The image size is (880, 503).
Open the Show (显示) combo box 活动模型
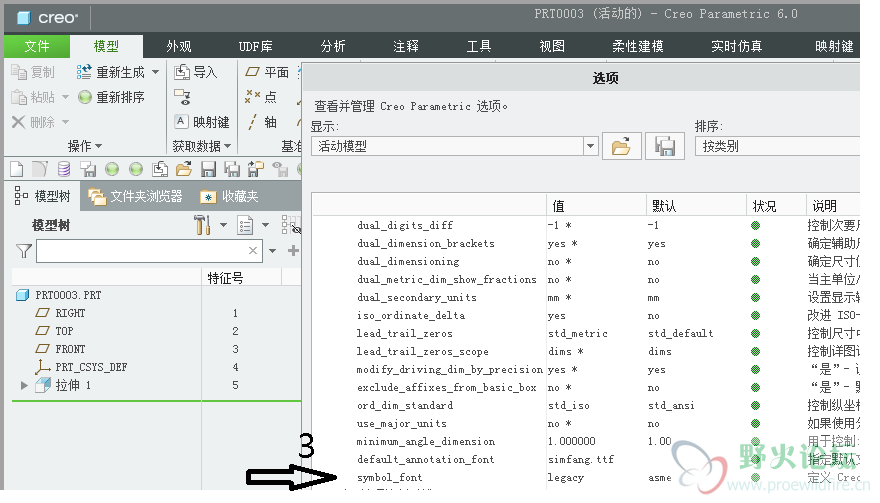point(454,147)
